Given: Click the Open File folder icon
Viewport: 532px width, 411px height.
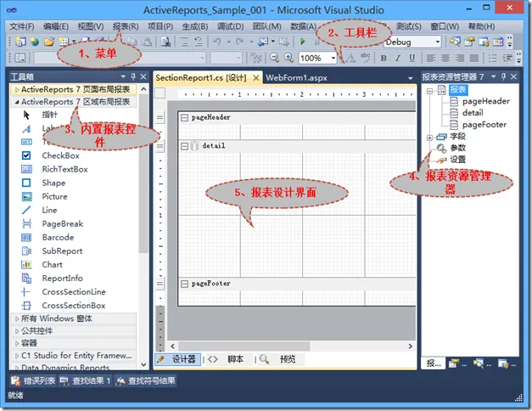Looking at the screenshot, I should (49, 42).
